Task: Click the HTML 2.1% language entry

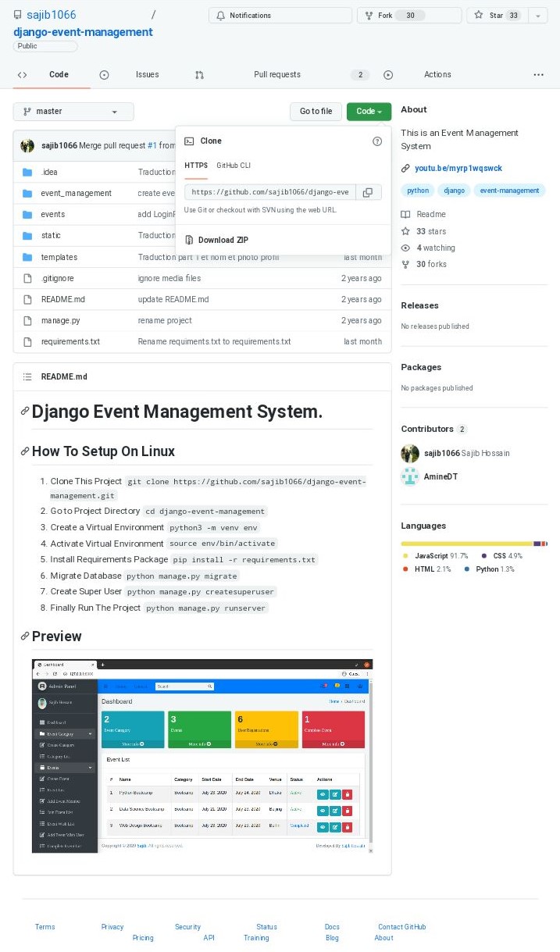Action: [x=426, y=569]
